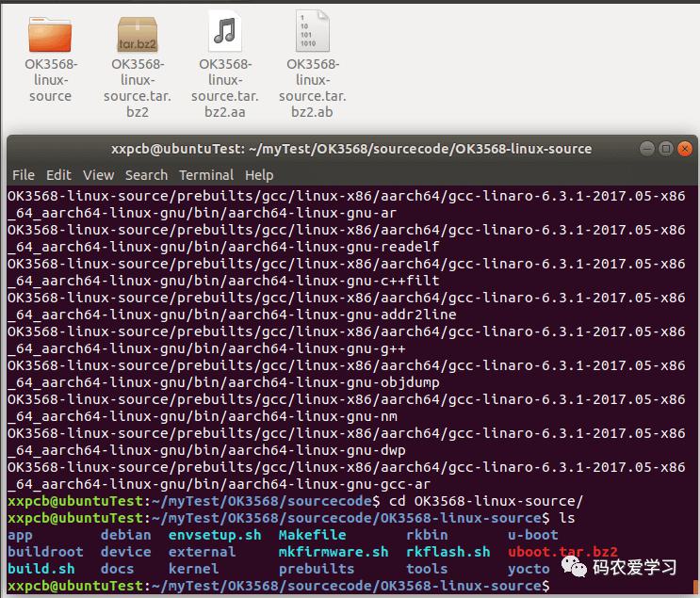This screenshot has height=598, width=700.
Task: Click the 'buildroot' directory name
Action: pos(45,552)
